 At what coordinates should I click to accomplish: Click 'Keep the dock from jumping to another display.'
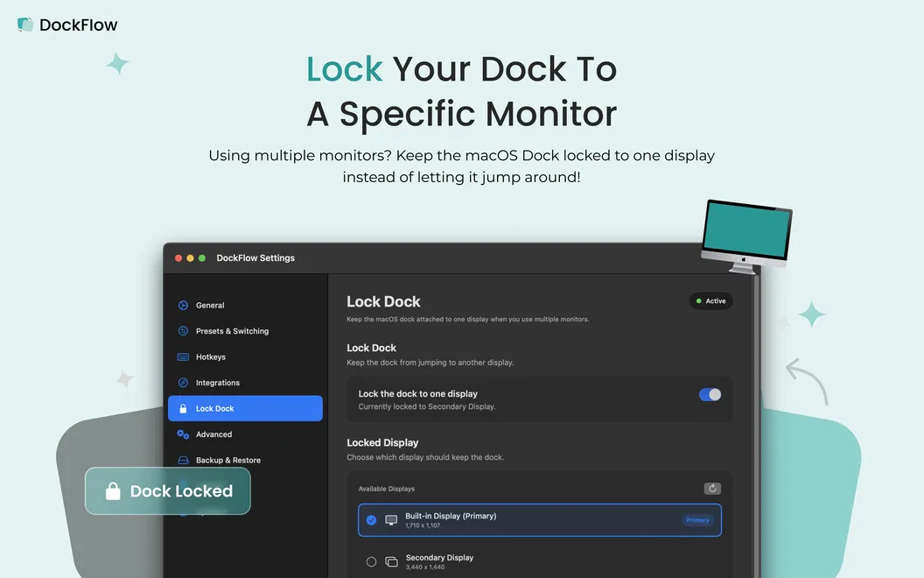coord(430,363)
